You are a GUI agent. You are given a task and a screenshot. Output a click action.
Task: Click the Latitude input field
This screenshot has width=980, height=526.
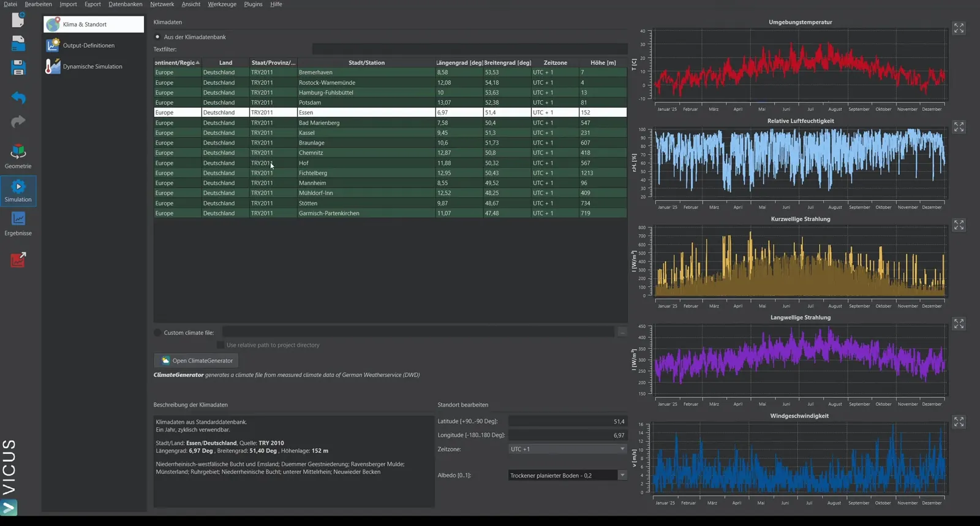click(568, 422)
